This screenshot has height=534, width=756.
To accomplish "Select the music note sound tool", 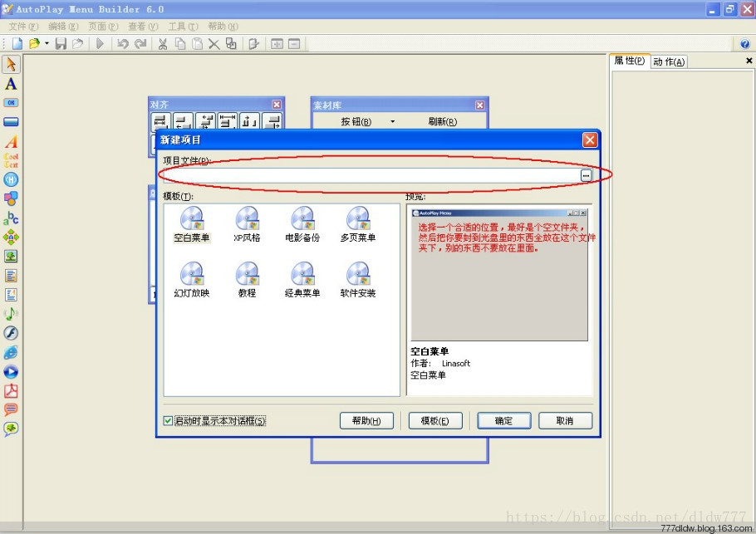I will point(11,314).
